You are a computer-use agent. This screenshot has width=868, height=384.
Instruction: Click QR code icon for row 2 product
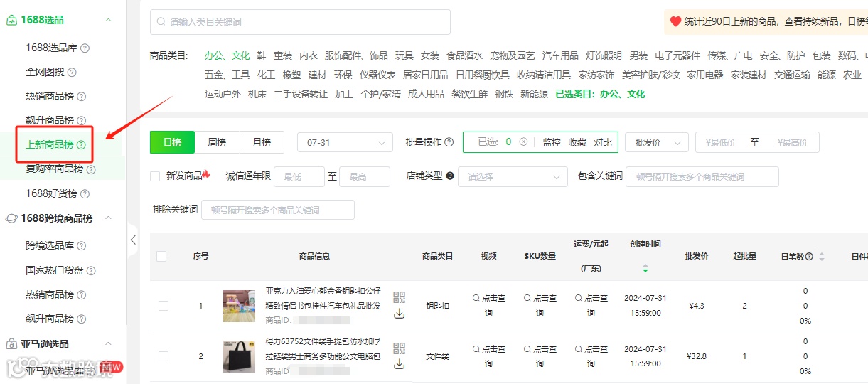[399, 348]
